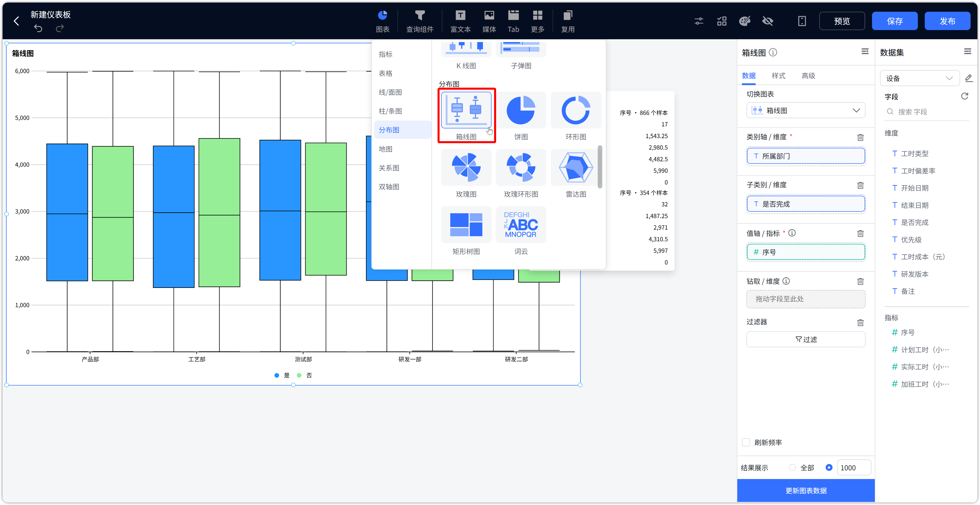Screen dimensions: 980x505
Task: Enable the 刷新频率 checkbox
Action: click(x=746, y=442)
